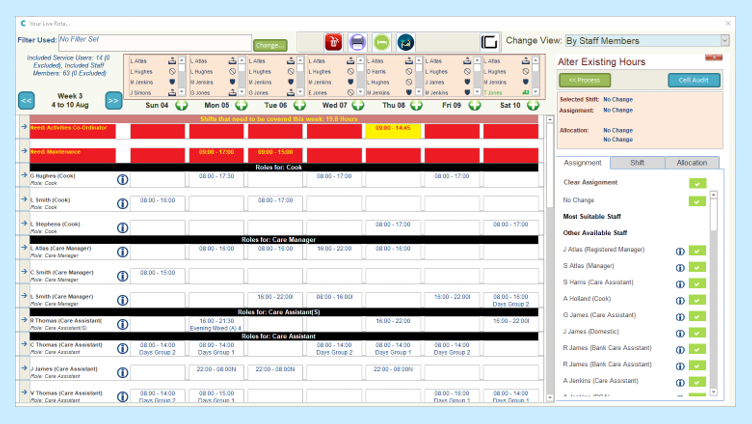
Task: Tick green check for S Harris (Care Assistant)
Action: point(697,283)
